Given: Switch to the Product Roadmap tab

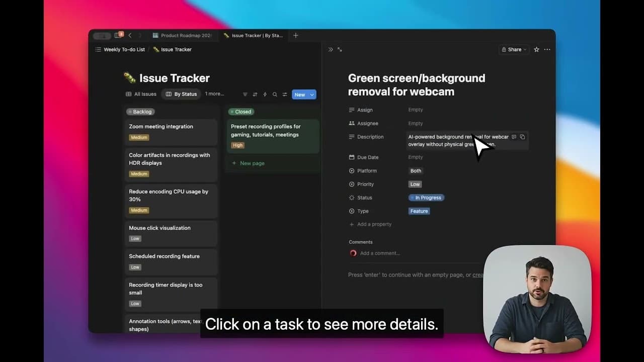Looking at the screenshot, I should (183, 35).
